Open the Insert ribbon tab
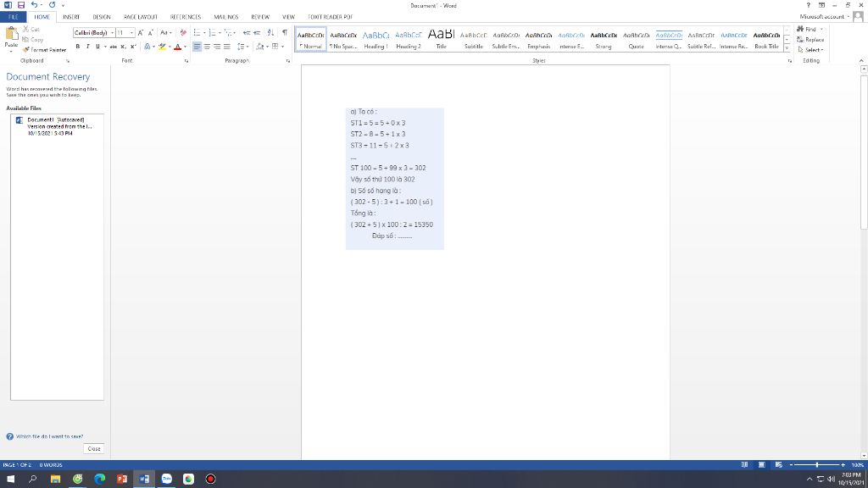The height and width of the screenshot is (488, 868). click(71, 16)
